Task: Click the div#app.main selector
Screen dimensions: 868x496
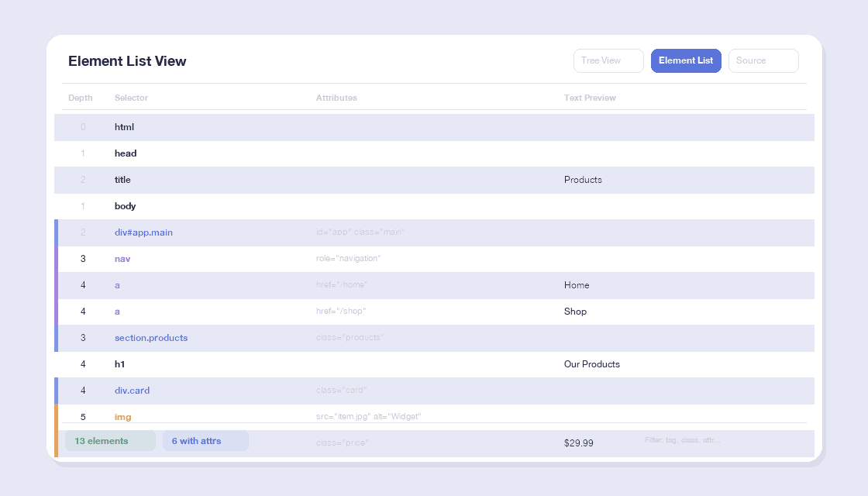Action: [x=143, y=232]
